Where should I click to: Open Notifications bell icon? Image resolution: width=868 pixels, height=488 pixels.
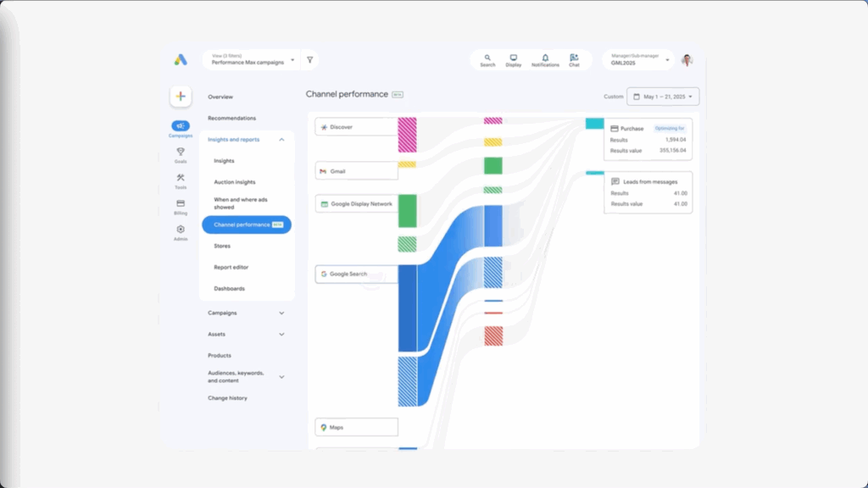tap(545, 60)
